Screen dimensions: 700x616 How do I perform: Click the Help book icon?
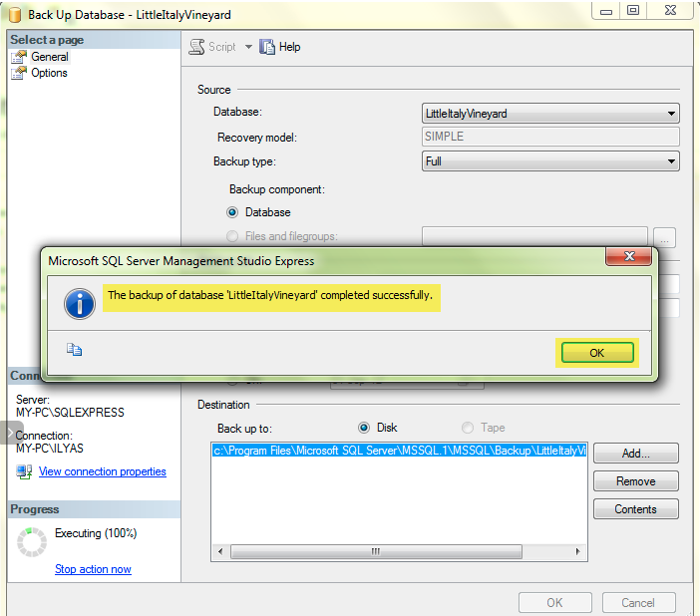click(x=267, y=47)
